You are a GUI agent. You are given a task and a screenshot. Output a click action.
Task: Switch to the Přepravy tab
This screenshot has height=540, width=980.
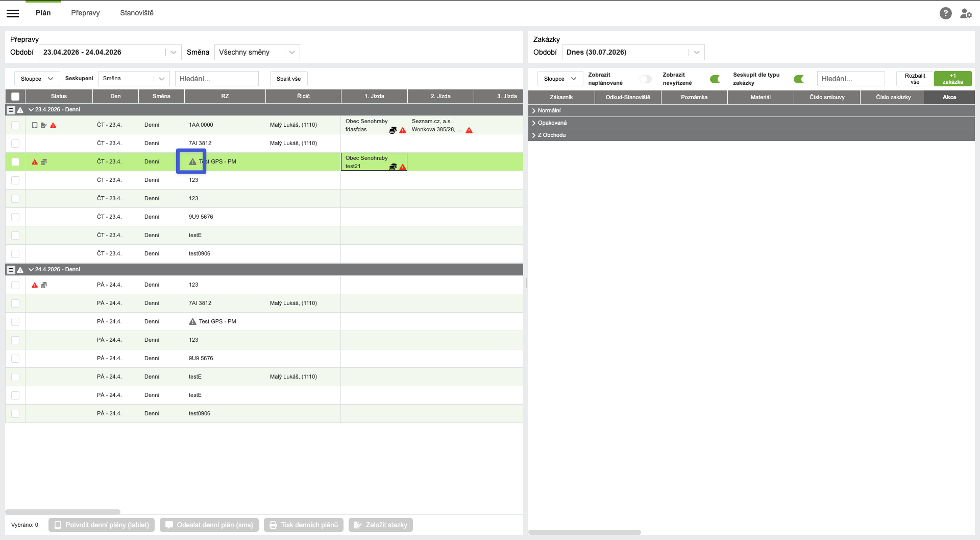tap(85, 13)
